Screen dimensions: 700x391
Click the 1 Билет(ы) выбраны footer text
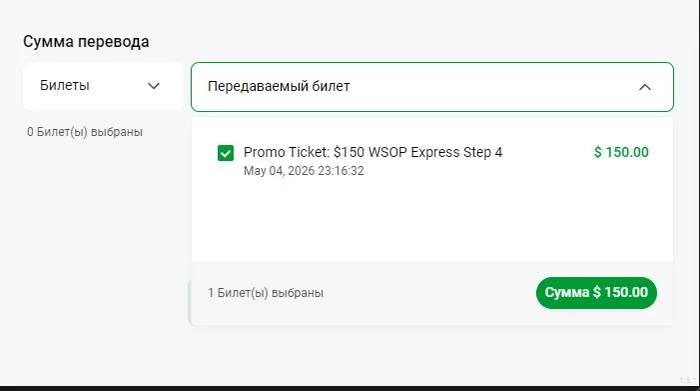click(266, 293)
